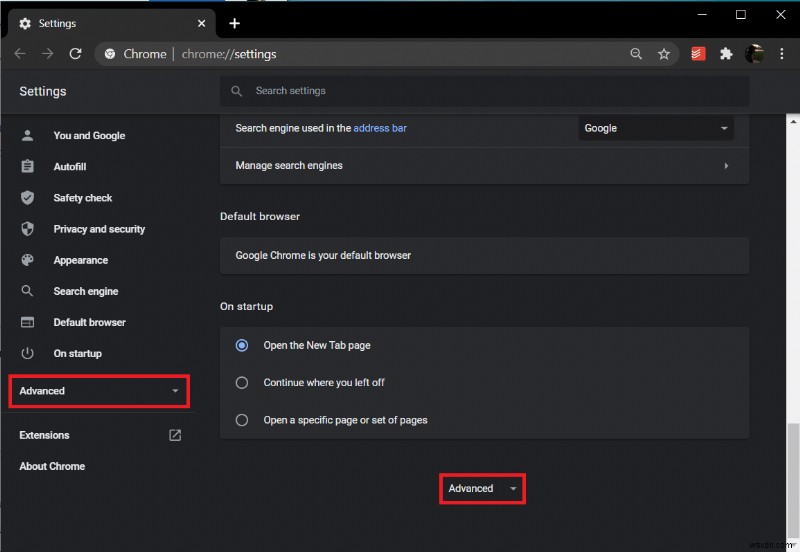Select Continue where you left off

(242, 382)
